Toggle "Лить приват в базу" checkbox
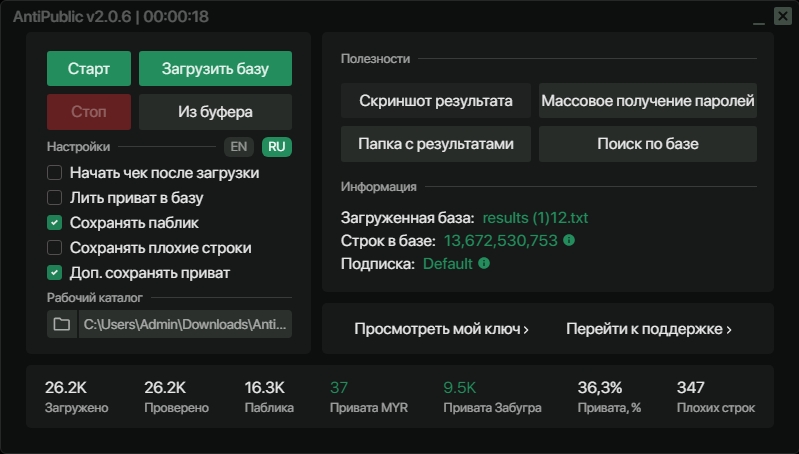The width and height of the screenshot is (799, 454). 55,198
